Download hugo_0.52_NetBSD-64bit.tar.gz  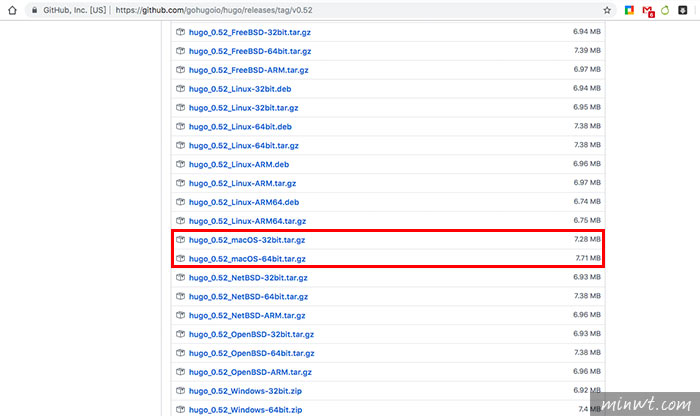[248, 296]
